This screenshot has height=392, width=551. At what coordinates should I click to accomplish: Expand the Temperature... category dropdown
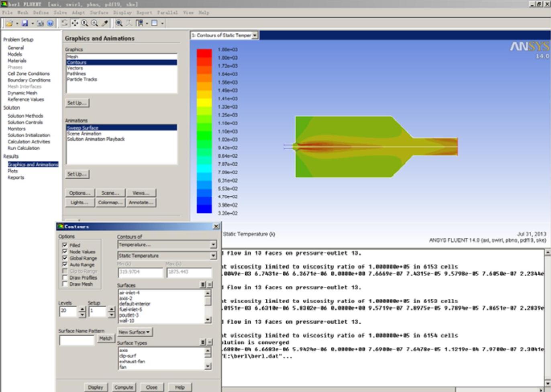click(x=213, y=245)
